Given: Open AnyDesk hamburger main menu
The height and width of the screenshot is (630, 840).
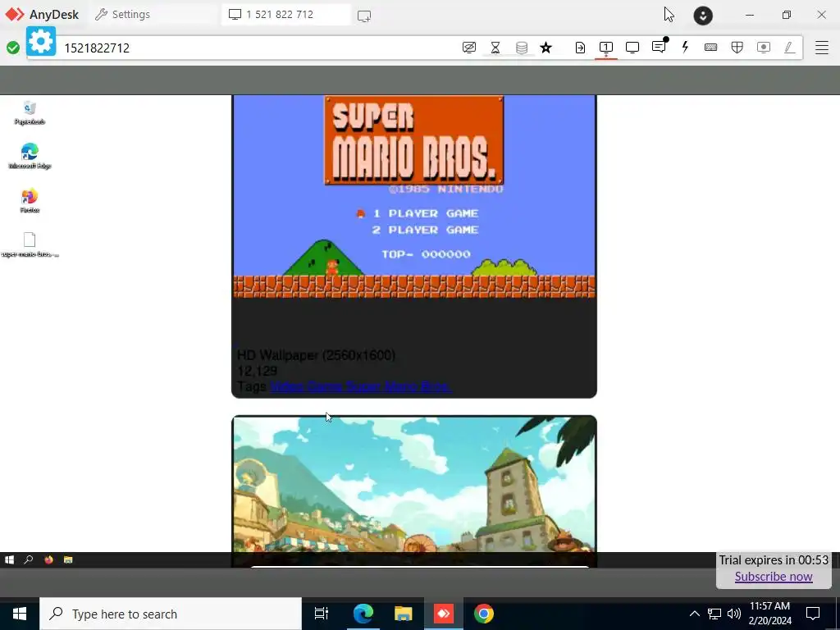Looking at the screenshot, I should [x=822, y=48].
